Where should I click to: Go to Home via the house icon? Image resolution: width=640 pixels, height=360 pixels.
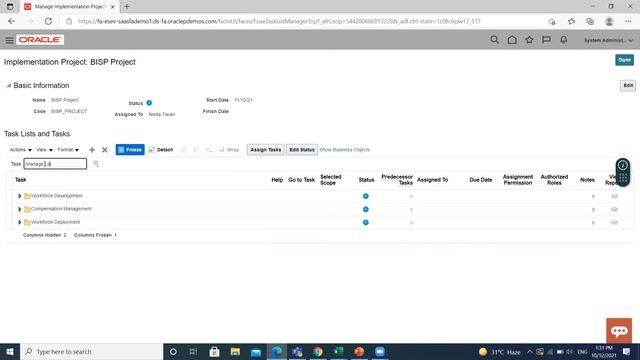512,40
